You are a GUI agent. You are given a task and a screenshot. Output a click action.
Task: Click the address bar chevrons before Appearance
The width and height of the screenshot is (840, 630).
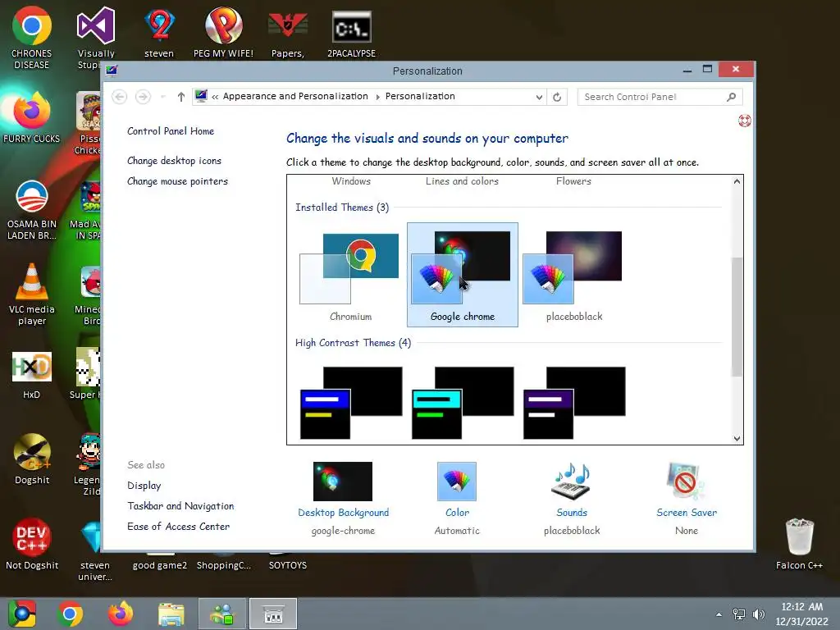tap(215, 97)
